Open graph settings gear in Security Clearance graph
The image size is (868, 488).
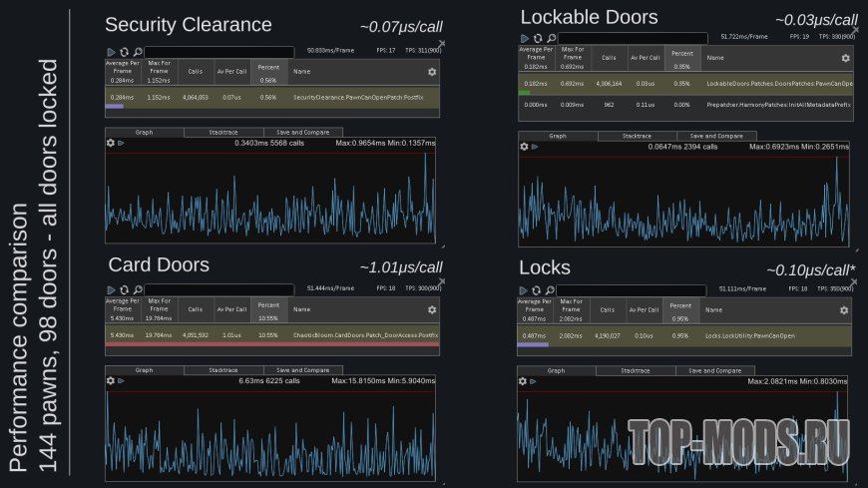[111, 143]
